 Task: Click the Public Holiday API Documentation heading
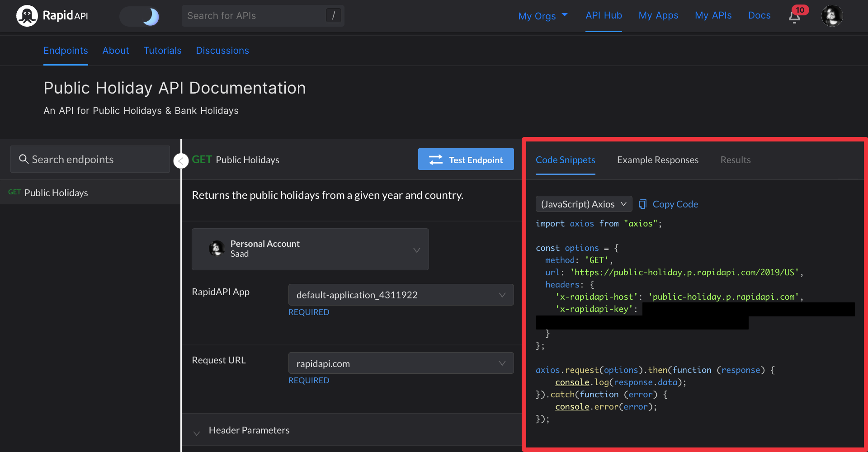175,88
